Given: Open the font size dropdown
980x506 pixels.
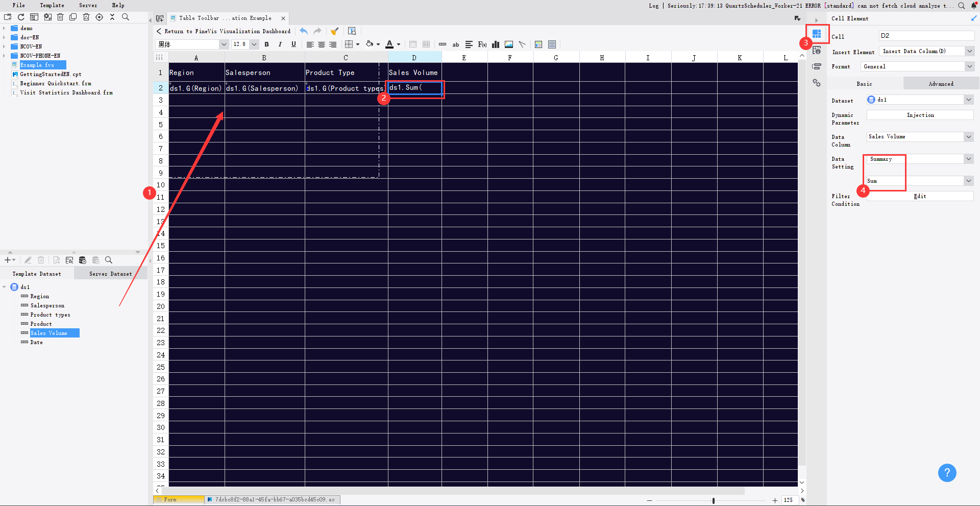Looking at the screenshot, I should [254, 44].
